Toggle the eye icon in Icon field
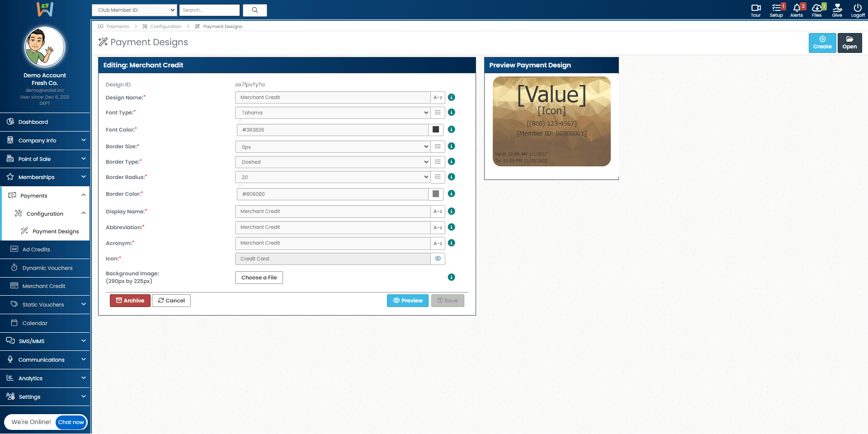868x434 pixels. [438, 259]
